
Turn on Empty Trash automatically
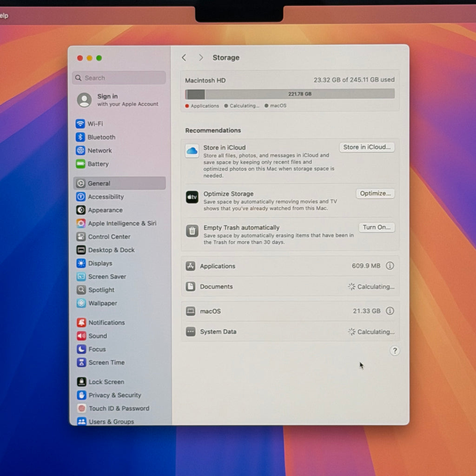377,227
